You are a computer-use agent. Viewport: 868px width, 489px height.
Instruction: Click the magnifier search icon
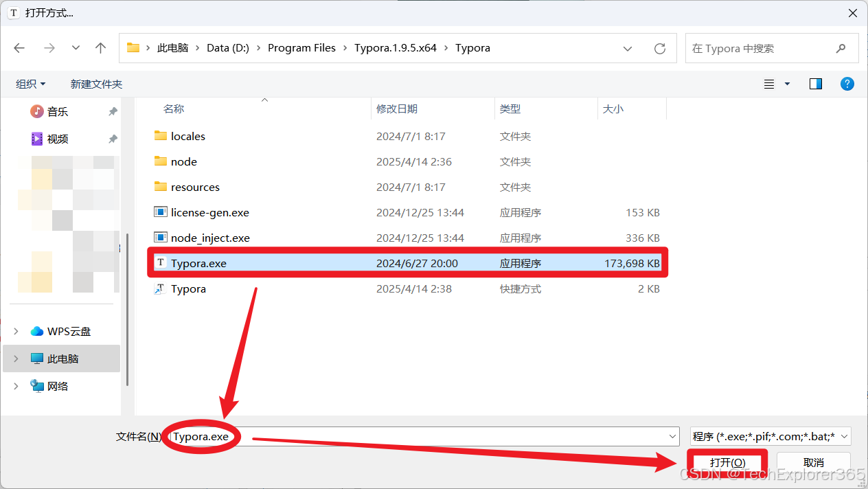841,49
